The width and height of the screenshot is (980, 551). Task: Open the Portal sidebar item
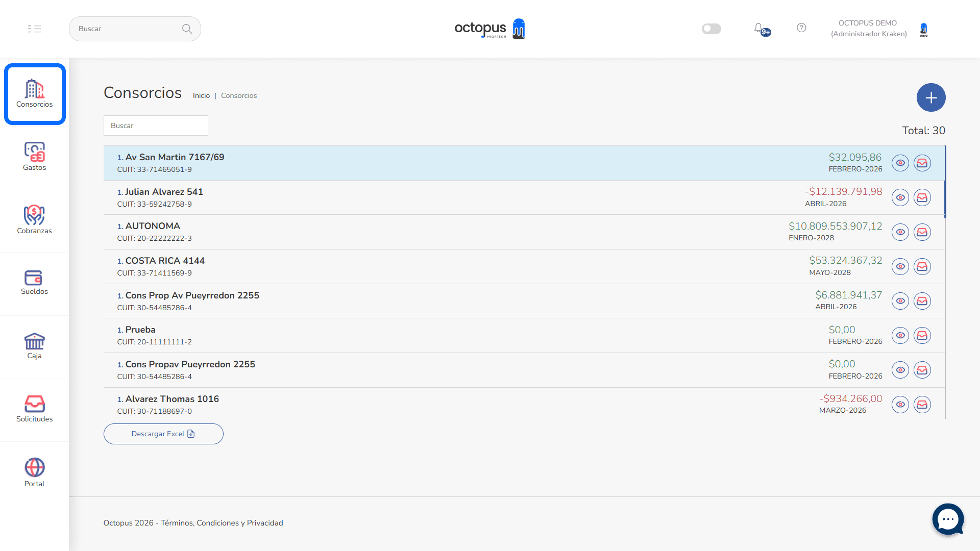34,472
